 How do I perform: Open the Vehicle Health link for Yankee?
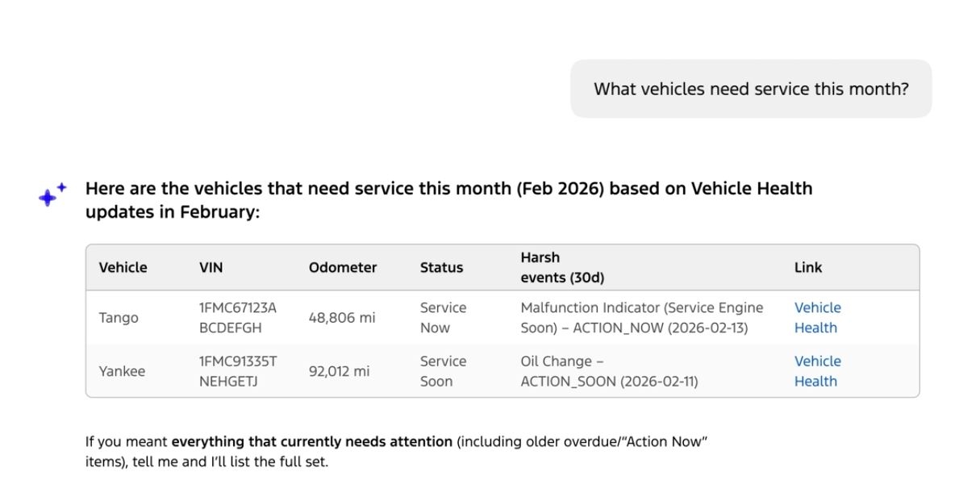click(x=817, y=371)
